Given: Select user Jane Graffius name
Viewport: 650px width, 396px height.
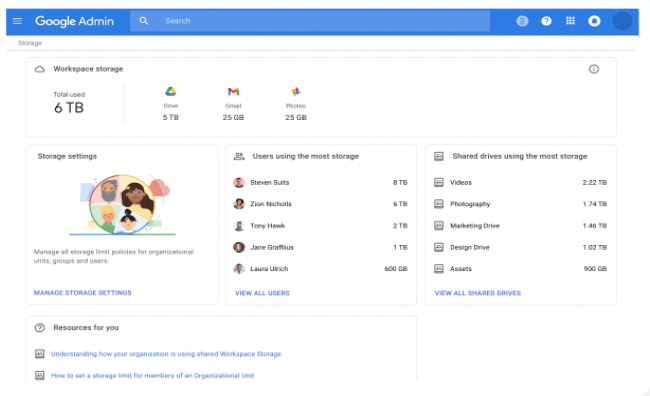Looking at the screenshot, I should (272, 247).
